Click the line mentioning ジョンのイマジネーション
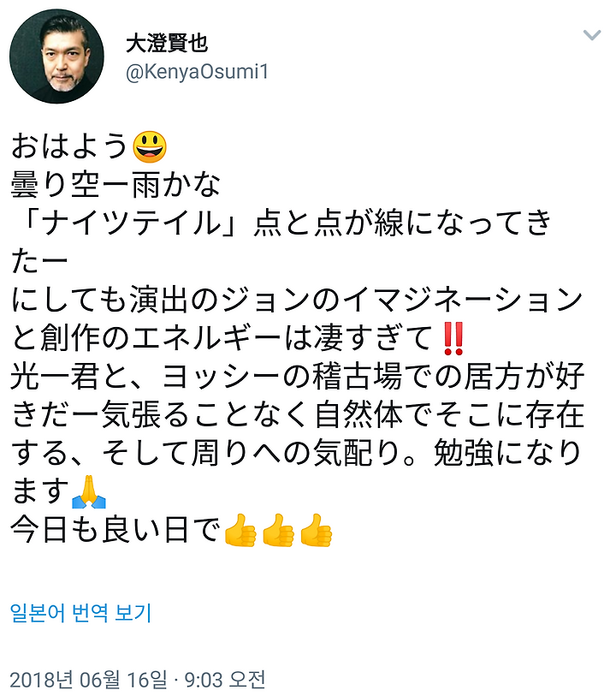 coord(297,300)
